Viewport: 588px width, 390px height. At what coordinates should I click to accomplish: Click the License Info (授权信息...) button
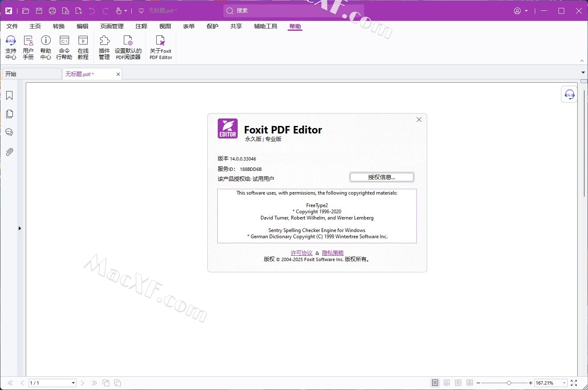(381, 177)
